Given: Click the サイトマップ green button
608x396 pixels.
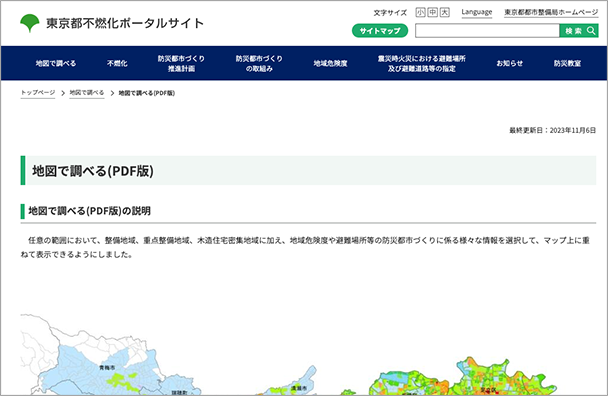Looking at the screenshot, I should point(380,31).
